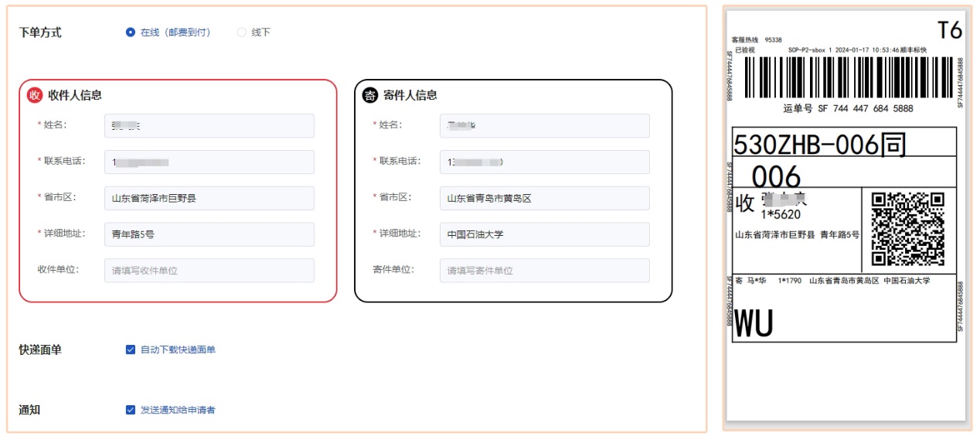The height and width of the screenshot is (440, 980).
Task: Click sender address field with 中国石油大学
Action: click(x=544, y=234)
